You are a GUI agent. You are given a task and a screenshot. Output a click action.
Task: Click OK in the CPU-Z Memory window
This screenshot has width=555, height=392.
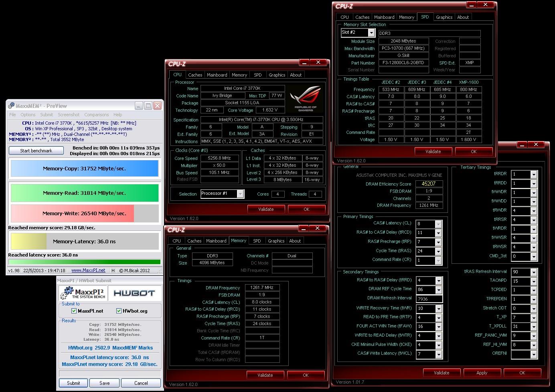pyautogui.click(x=306, y=375)
